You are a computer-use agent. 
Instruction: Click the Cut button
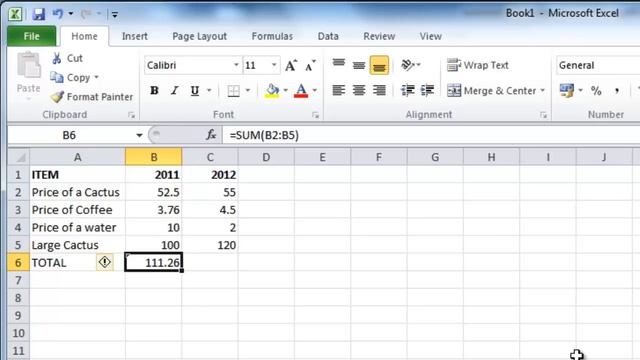[67, 58]
